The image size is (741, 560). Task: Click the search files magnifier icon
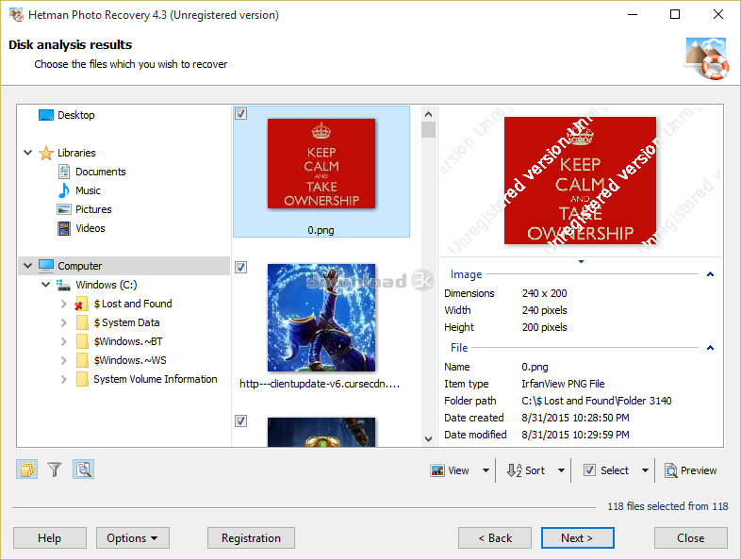[x=84, y=469]
